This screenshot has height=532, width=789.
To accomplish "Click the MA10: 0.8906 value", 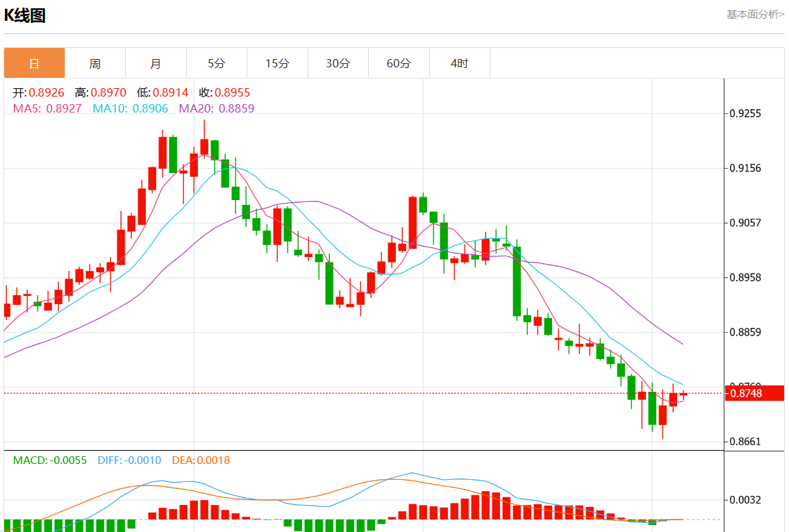I will [131, 108].
